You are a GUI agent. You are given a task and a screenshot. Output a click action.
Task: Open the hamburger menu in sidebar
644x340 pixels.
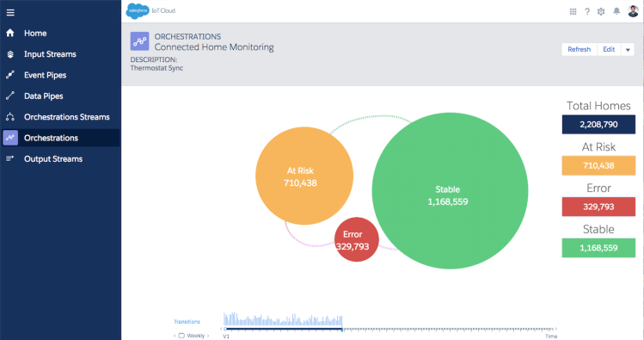pos(10,13)
